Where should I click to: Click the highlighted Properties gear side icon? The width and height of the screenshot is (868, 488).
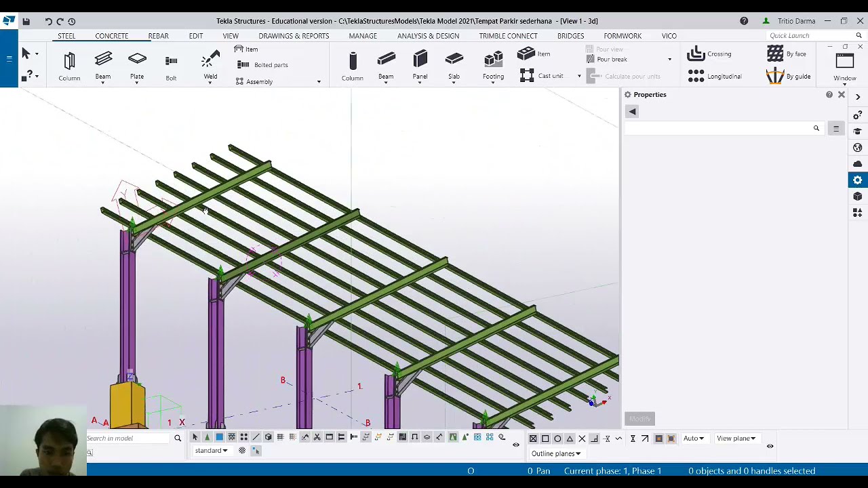tap(857, 180)
